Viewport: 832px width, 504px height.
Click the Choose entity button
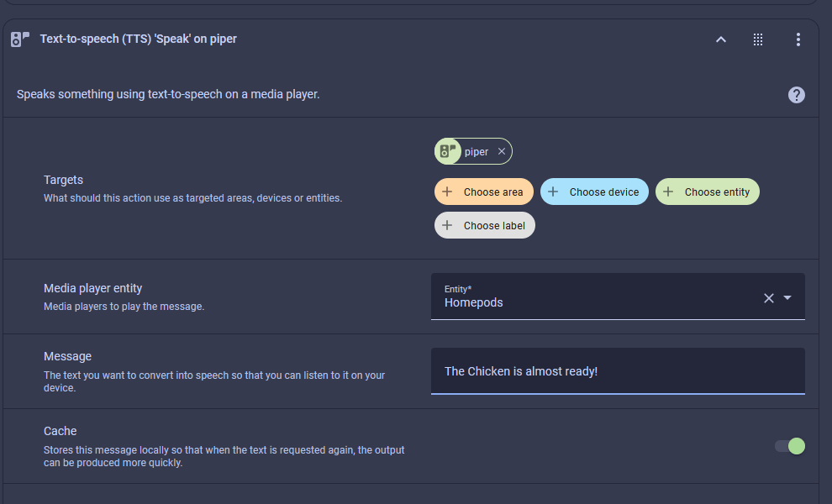pos(708,192)
